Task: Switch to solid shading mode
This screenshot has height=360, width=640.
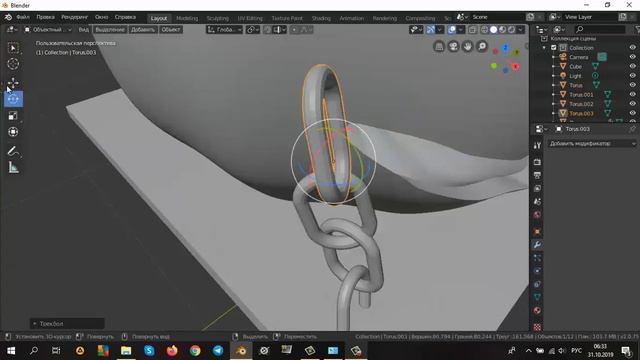Action: 493,30
